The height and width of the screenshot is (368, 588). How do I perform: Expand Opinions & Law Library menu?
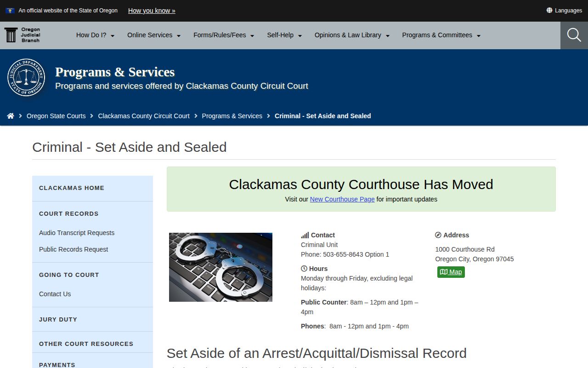point(352,35)
